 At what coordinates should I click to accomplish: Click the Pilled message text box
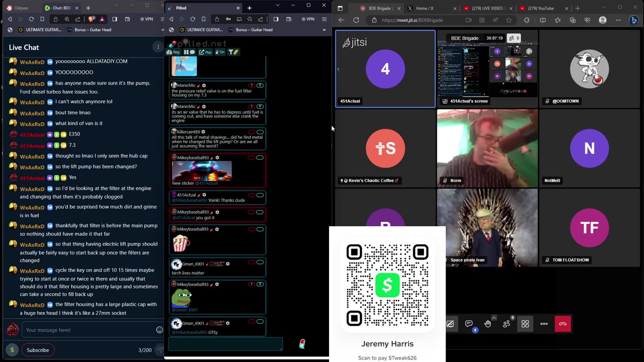click(225, 344)
